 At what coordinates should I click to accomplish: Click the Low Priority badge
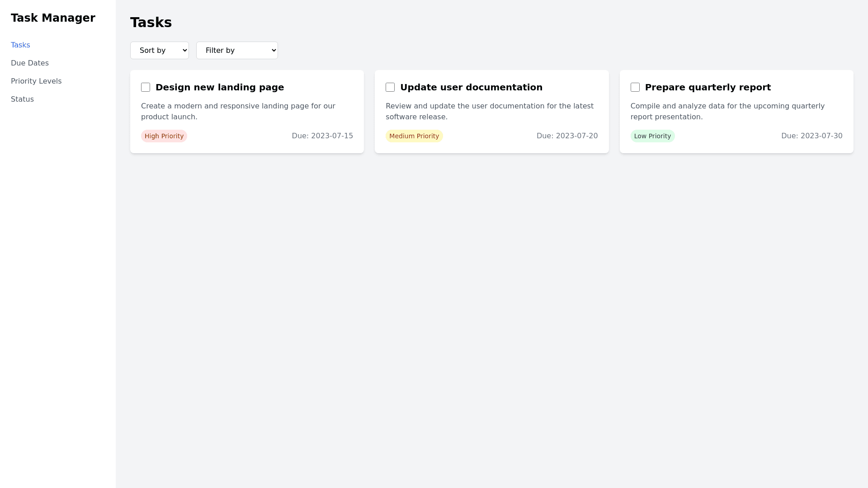coord(652,136)
